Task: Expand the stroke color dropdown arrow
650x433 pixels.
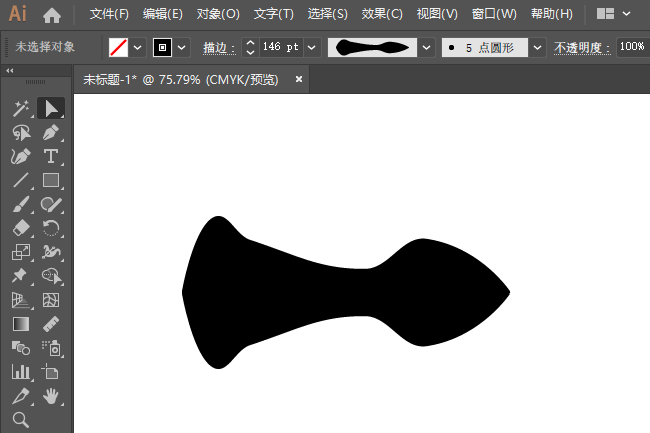Action: click(x=182, y=47)
